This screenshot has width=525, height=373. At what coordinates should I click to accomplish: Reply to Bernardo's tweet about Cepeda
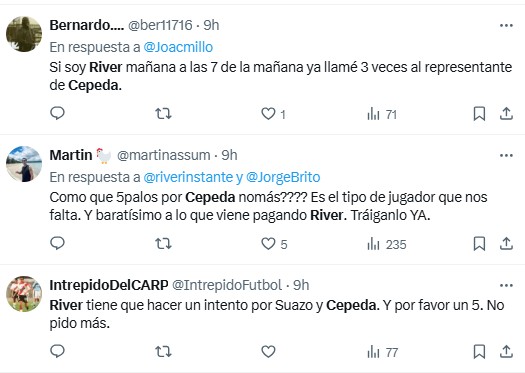57,113
